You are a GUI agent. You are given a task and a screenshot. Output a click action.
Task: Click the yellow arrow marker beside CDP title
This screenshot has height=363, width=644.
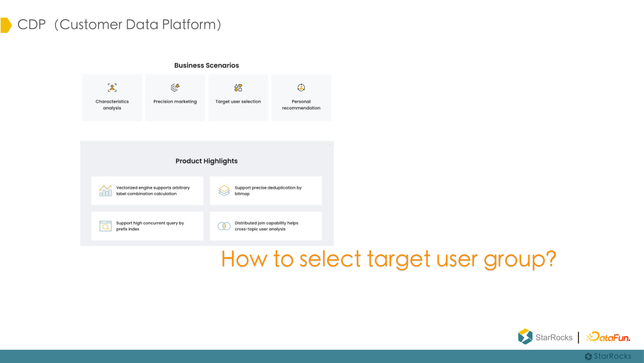click(6, 25)
